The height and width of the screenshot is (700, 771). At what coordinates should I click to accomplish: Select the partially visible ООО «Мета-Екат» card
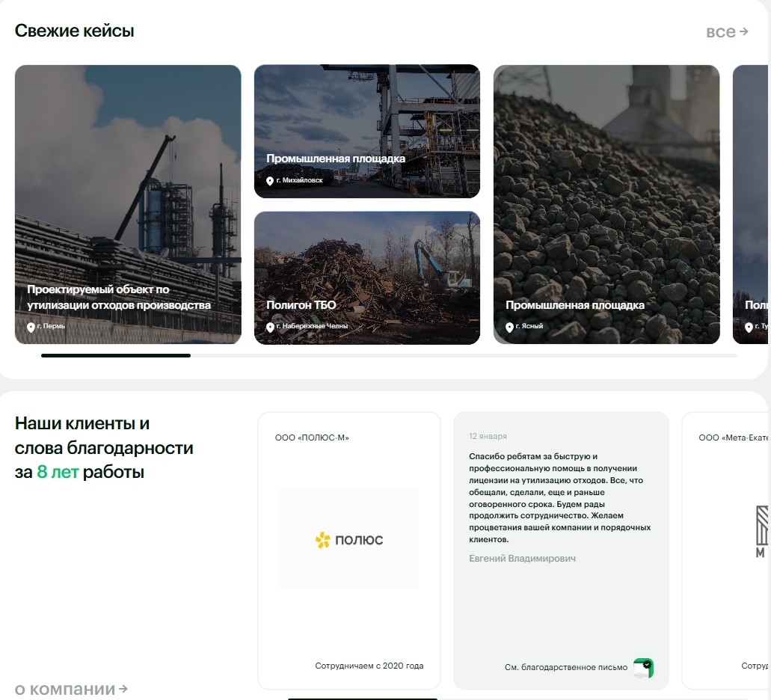coord(726,550)
